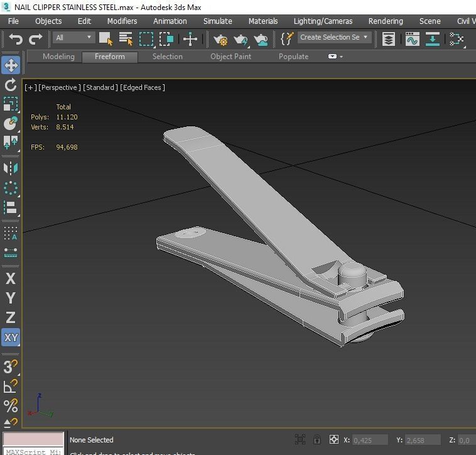Screen dimensions: 476x455
Task: Open the [Standard] shading menu
Action: tap(100, 87)
